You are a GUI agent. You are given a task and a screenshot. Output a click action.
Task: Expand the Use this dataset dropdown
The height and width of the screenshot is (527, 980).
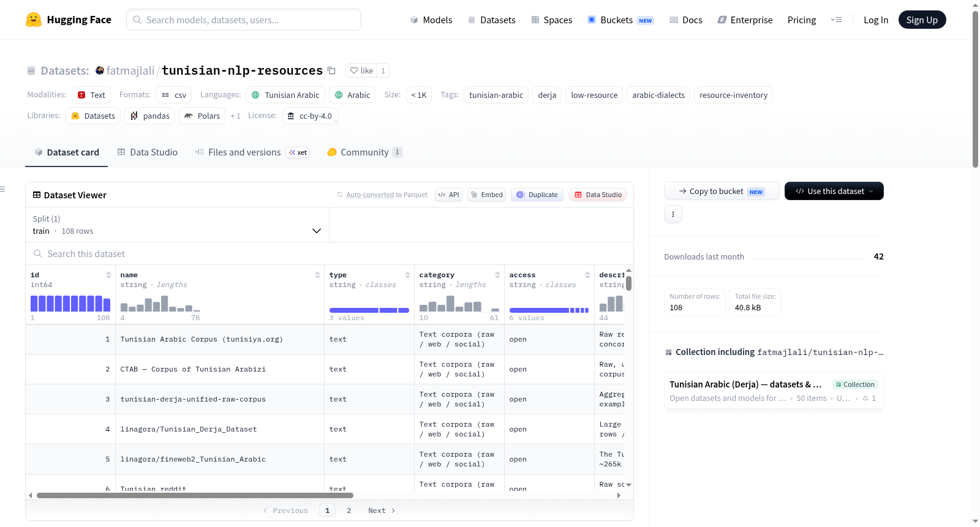[x=834, y=191]
